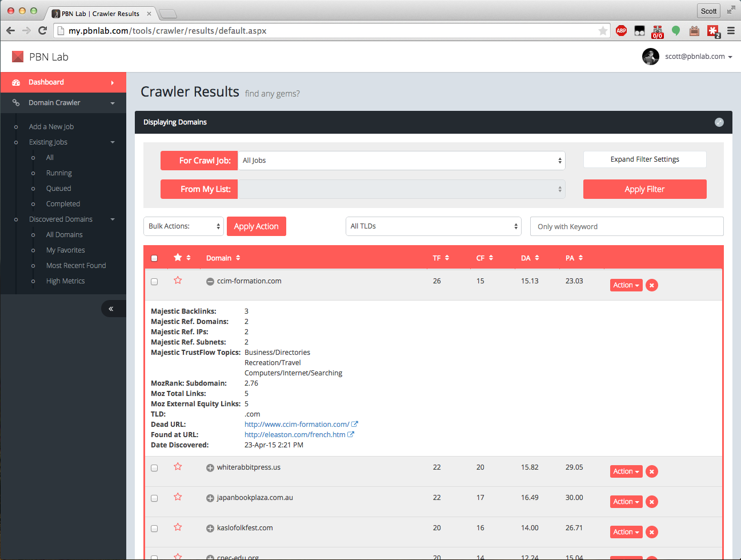This screenshot has height=560, width=741.
Task: Check the japanbookplaza.com.au row checkbox
Action: click(x=154, y=498)
